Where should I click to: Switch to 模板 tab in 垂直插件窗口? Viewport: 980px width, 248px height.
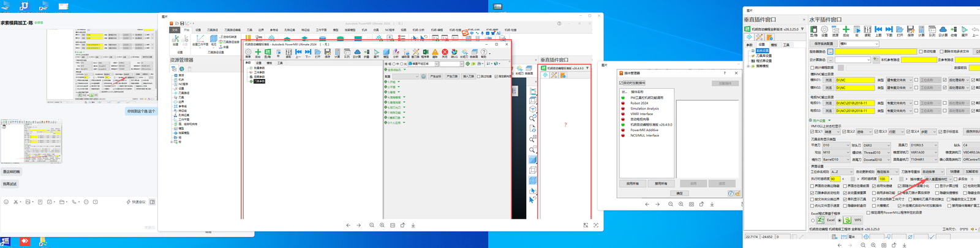(774, 45)
